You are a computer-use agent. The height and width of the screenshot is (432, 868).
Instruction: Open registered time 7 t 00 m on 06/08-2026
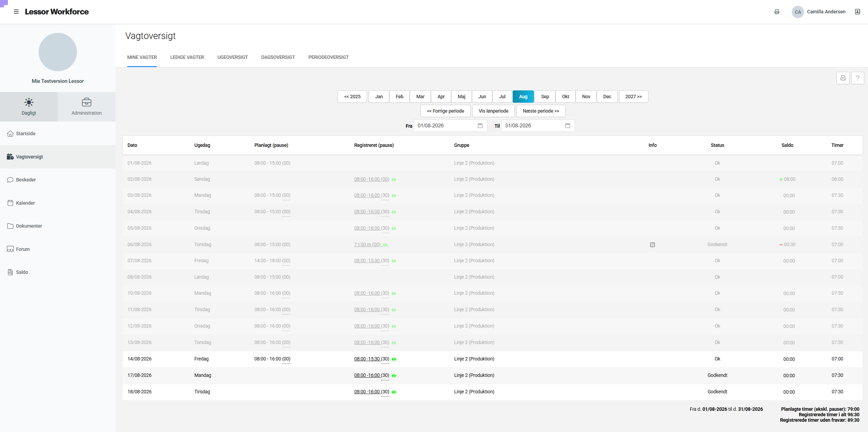pyautogui.click(x=367, y=244)
